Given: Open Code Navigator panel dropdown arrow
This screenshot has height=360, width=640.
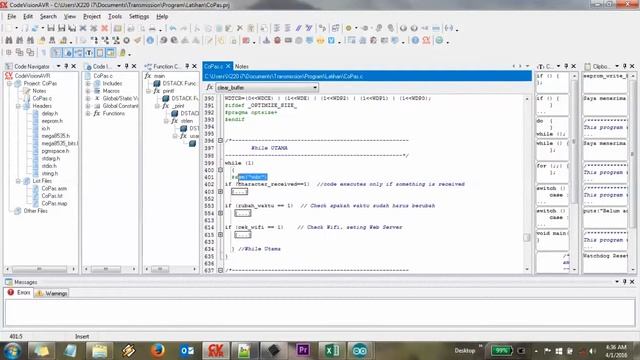Looking at the screenshot, I should pos(58,66).
